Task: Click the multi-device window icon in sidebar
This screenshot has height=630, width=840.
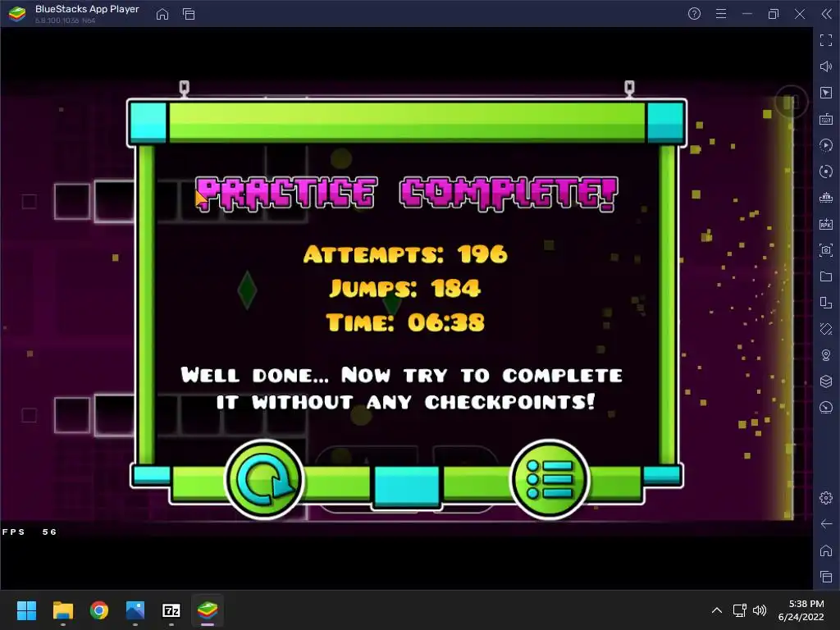Action: (826, 303)
